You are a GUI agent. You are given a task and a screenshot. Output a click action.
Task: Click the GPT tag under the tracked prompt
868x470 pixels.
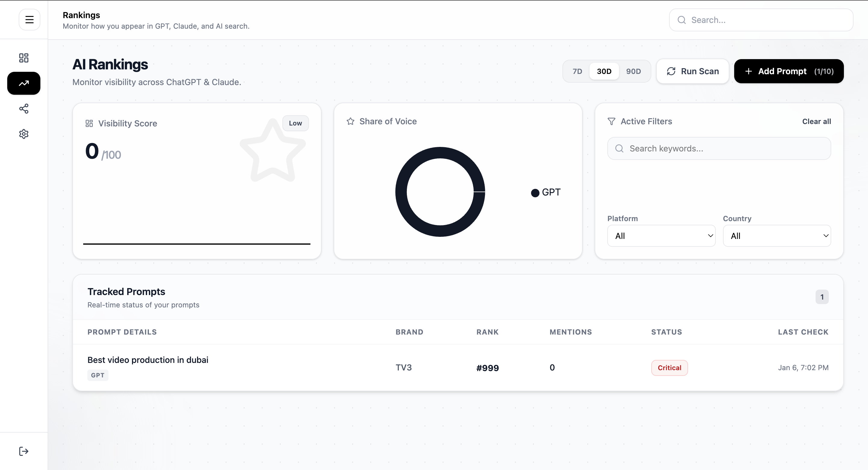click(98, 375)
